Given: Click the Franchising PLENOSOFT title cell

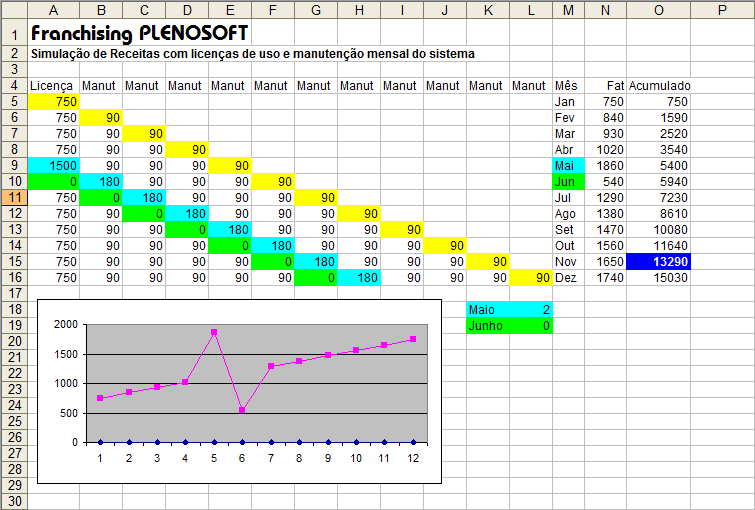Looking at the screenshot, I should (138, 33).
